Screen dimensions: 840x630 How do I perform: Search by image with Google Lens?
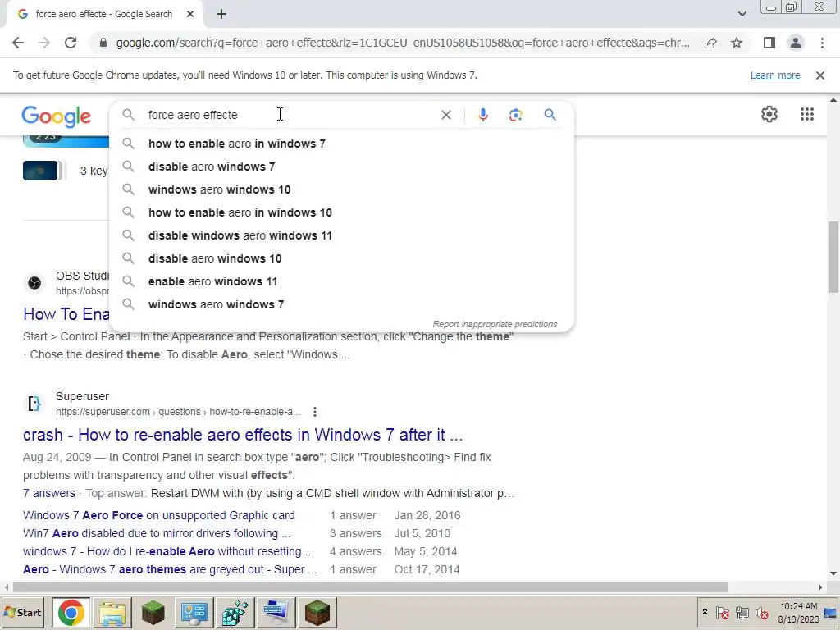pos(515,115)
